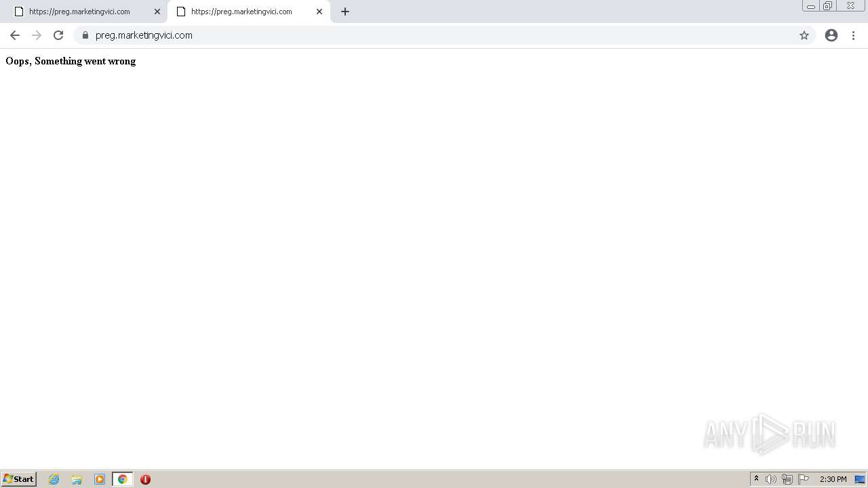The height and width of the screenshot is (488, 868).
Task: Open the Windows Start menu
Action: (x=18, y=479)
